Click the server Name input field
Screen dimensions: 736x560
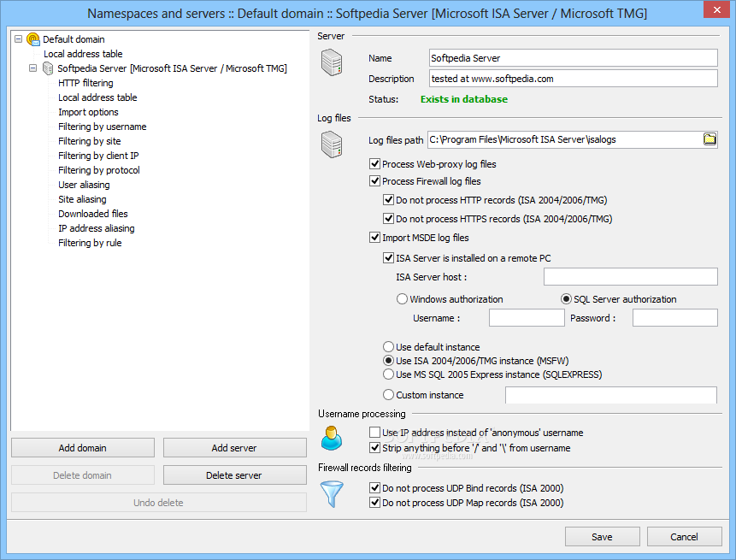[573, 58]
